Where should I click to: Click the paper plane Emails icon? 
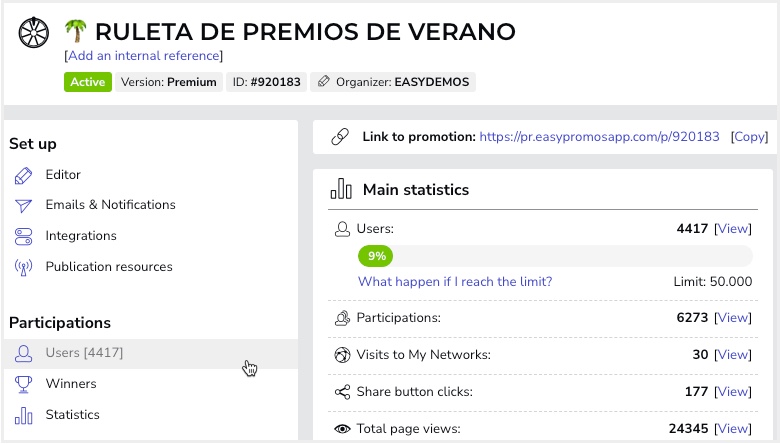pos(23,205)
